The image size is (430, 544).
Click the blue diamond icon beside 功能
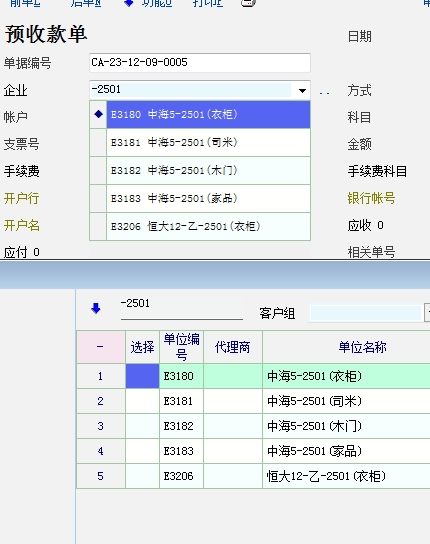[129, 3]
